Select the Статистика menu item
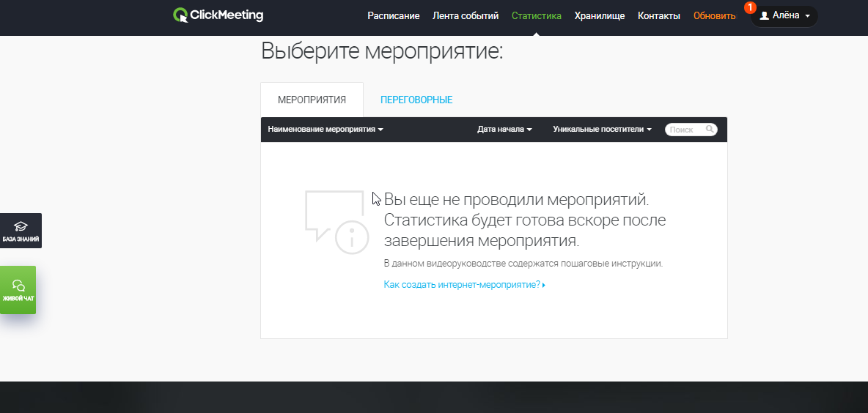 [537, 16]
